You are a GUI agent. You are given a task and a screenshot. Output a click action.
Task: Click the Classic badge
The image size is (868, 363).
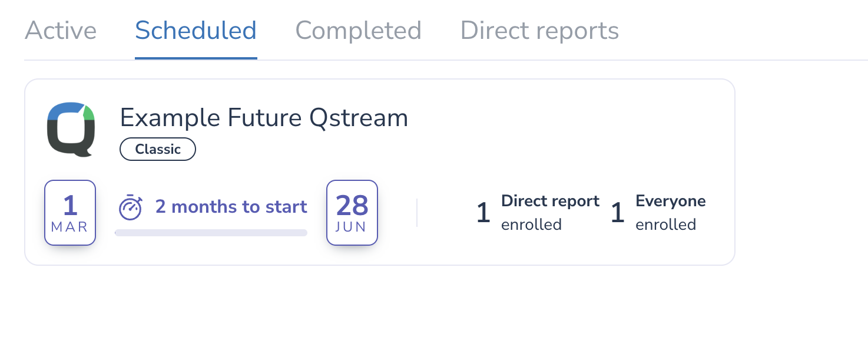(x=158, y=149)
